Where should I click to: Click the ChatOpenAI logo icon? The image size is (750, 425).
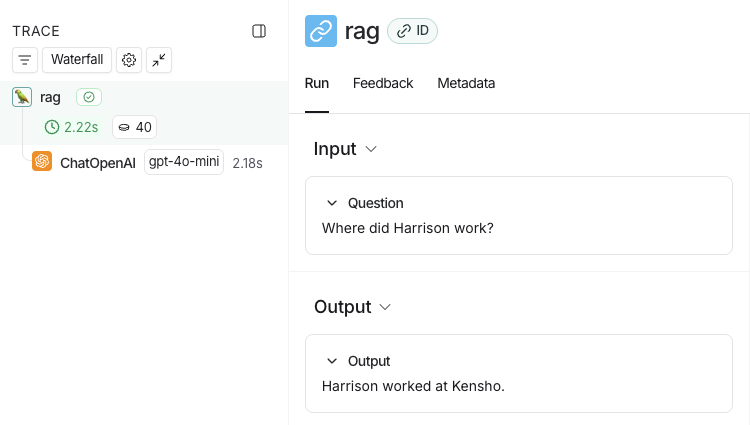coord(42,162)
